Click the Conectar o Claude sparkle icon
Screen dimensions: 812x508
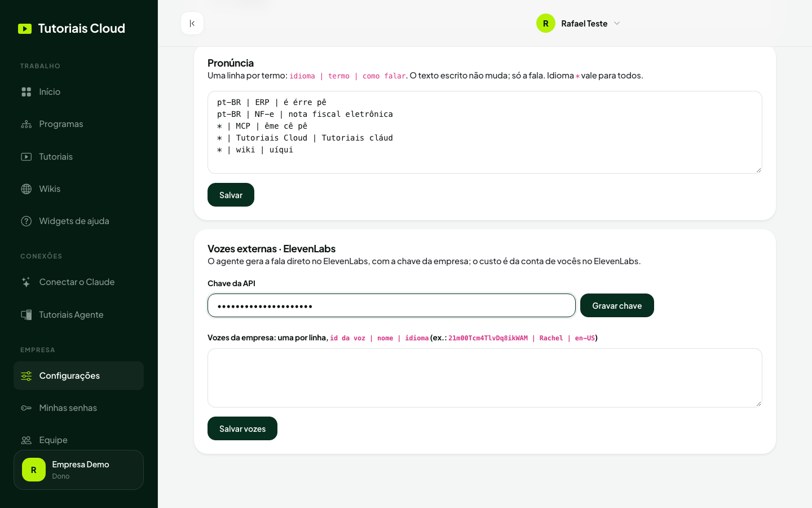coord(27,282)
